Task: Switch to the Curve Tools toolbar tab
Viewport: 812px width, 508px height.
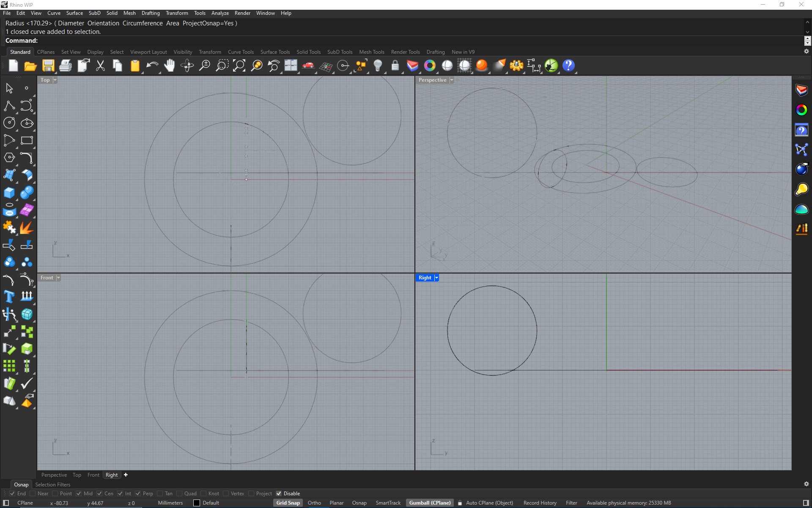Action: [241, 52]
